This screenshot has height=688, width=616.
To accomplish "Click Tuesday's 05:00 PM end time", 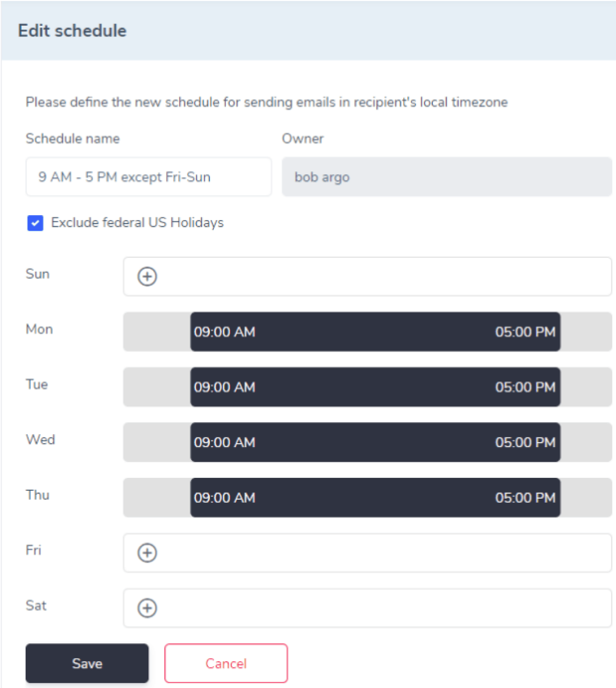I will (524, 387).
